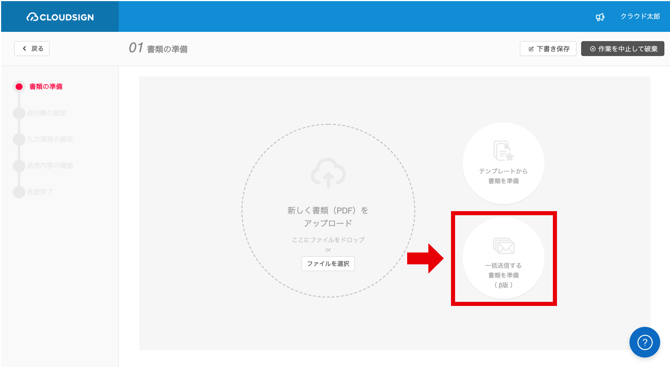Open the megaphone announcements icon
670x368 pixels.
tap(600, 17)
